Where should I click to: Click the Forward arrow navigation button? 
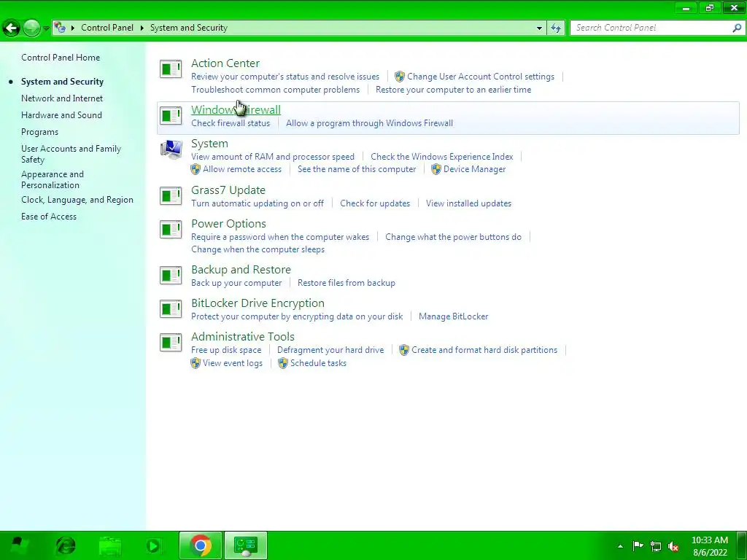[x=31, y=28]
